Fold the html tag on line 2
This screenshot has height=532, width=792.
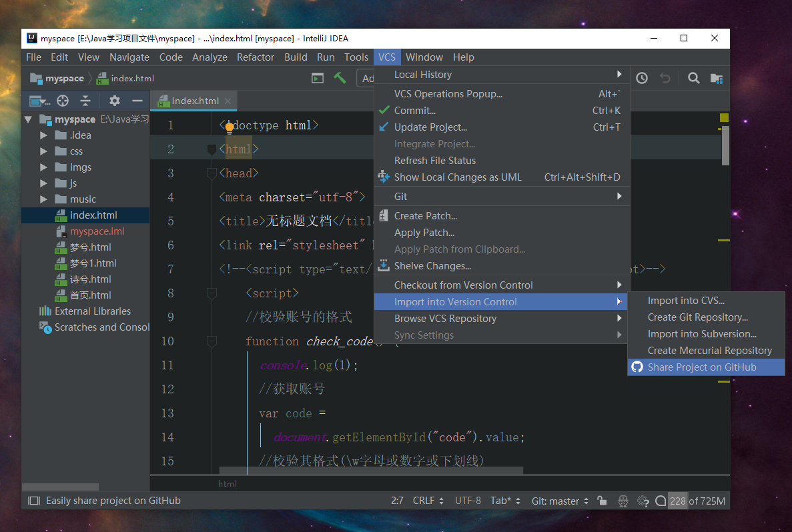(212, 149)
